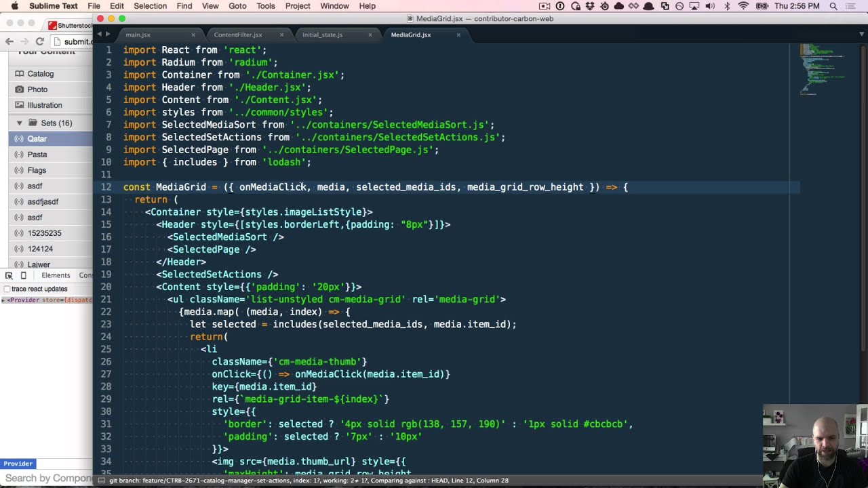Close the ContentFilter.jsx tab
Image resolution: width=868 pixels, height=488 pixels.
281,35
